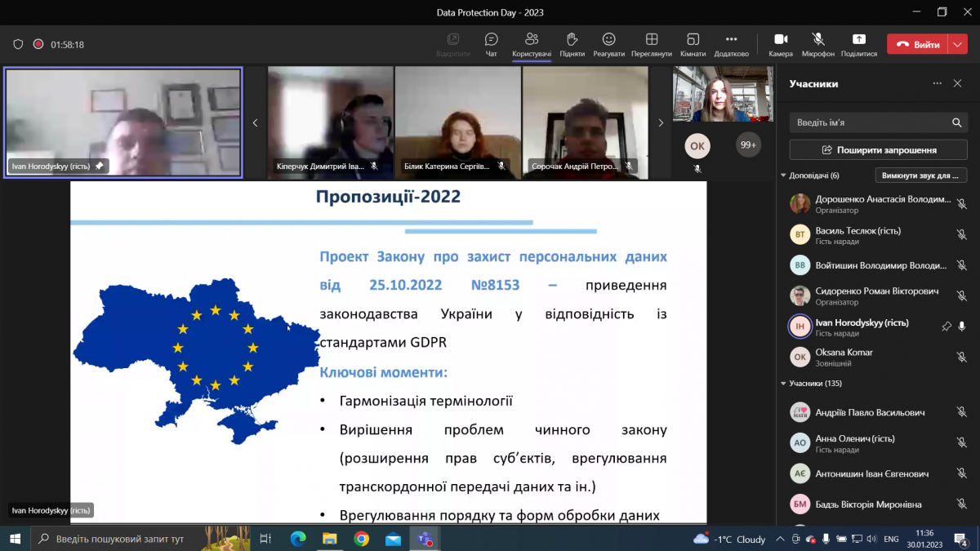
Task: Click Вимкнути звук для... mute all button
Action: click(x=921, y=176)
